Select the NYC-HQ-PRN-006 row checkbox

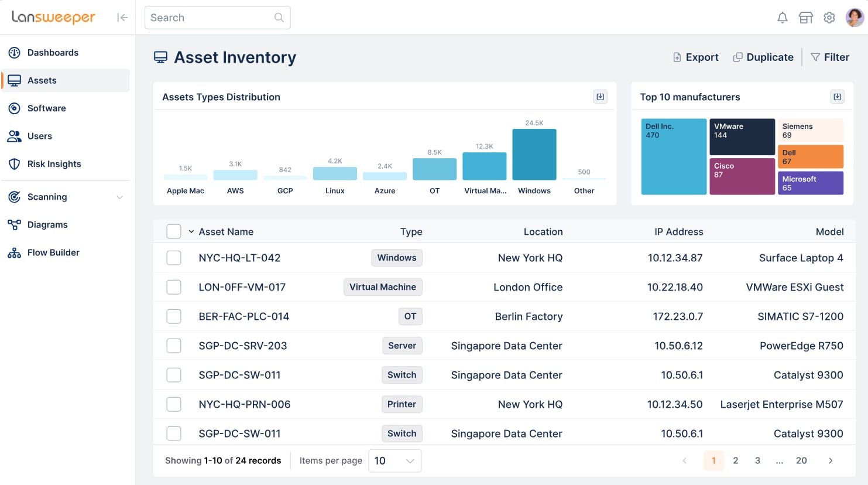(x=174, y=404)
